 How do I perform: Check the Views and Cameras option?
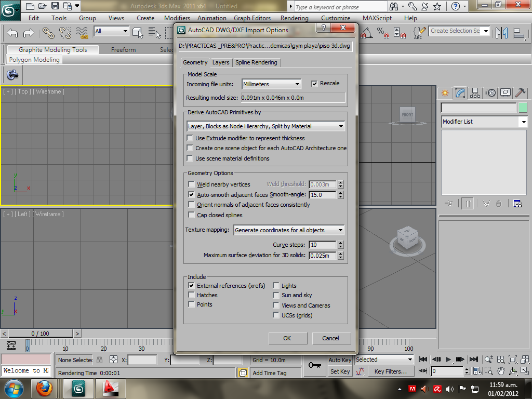[276, 305]
